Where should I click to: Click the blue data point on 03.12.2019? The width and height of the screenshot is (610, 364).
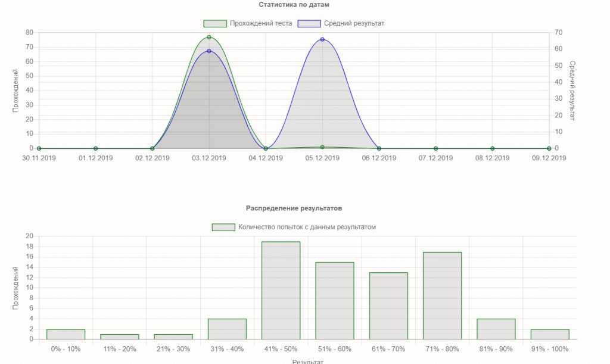point(209,51)
